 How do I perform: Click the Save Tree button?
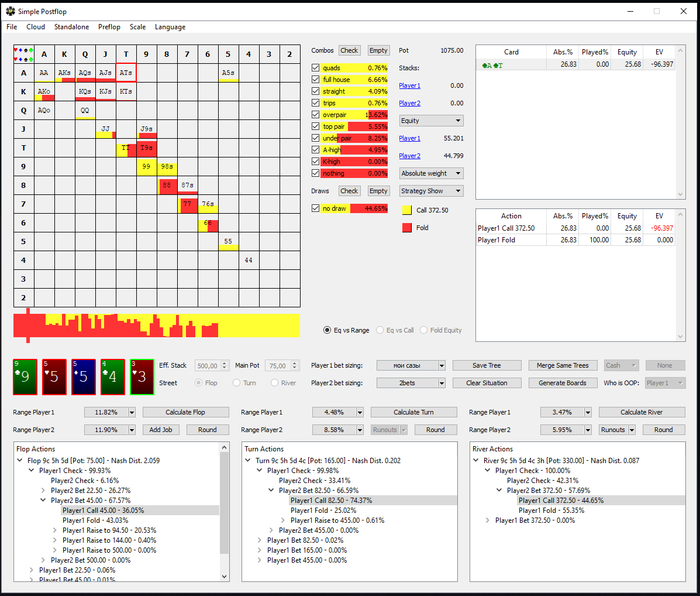(x=486, y=366)
